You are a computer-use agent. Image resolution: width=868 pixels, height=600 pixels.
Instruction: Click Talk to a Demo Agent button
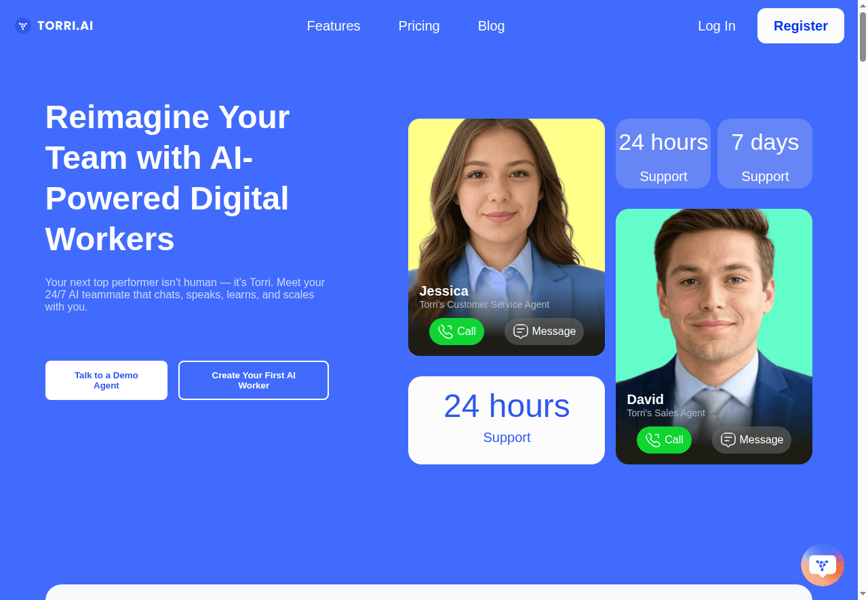click(106, 380)
